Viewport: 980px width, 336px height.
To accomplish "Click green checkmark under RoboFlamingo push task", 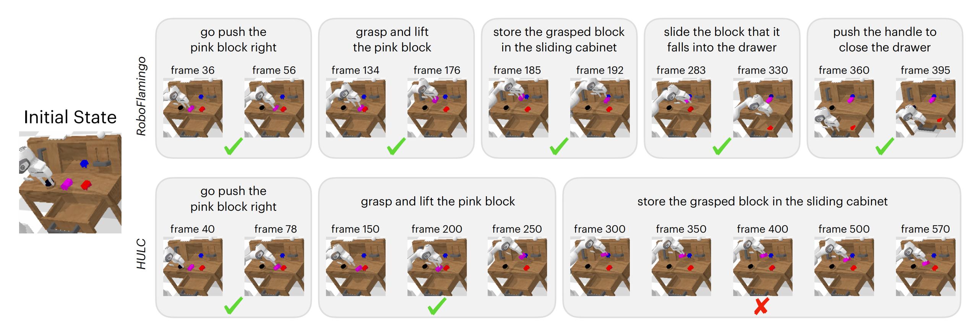I will coord(234,147).
